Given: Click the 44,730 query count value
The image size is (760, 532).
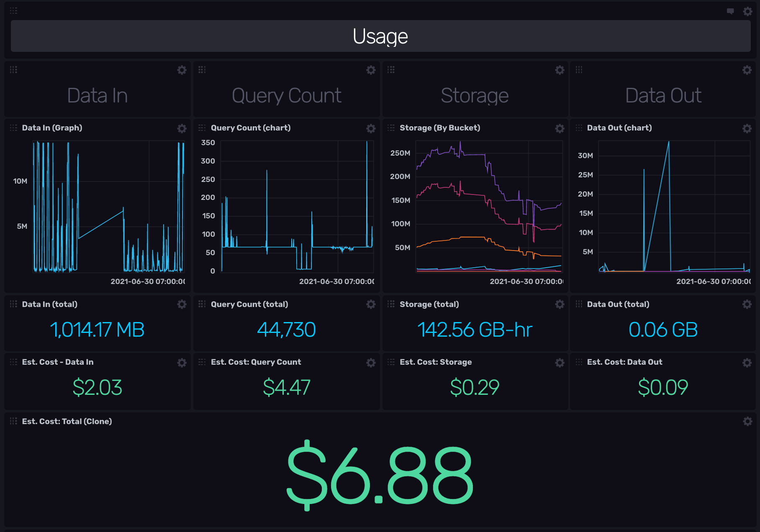Looking at the screenshot, I should [286, 330].
